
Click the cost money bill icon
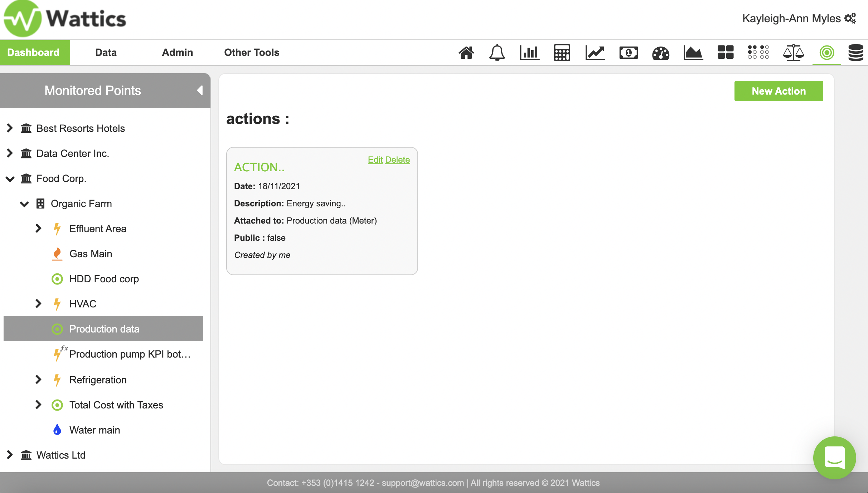(x=628, y=53)
